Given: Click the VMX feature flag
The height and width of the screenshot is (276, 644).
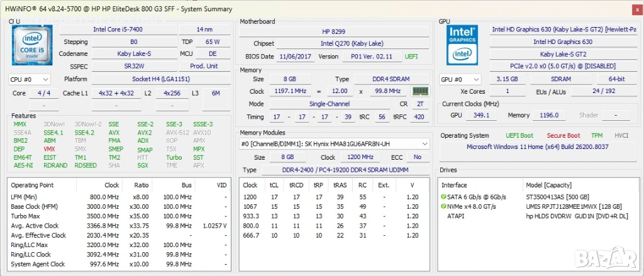Looking at the screenshot, I should pos(49,149).
